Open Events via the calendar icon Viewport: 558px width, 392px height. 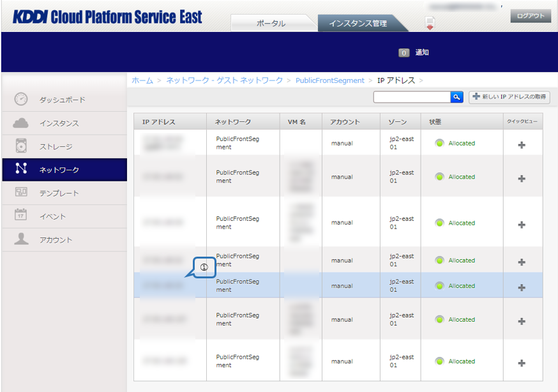(20, 215)
